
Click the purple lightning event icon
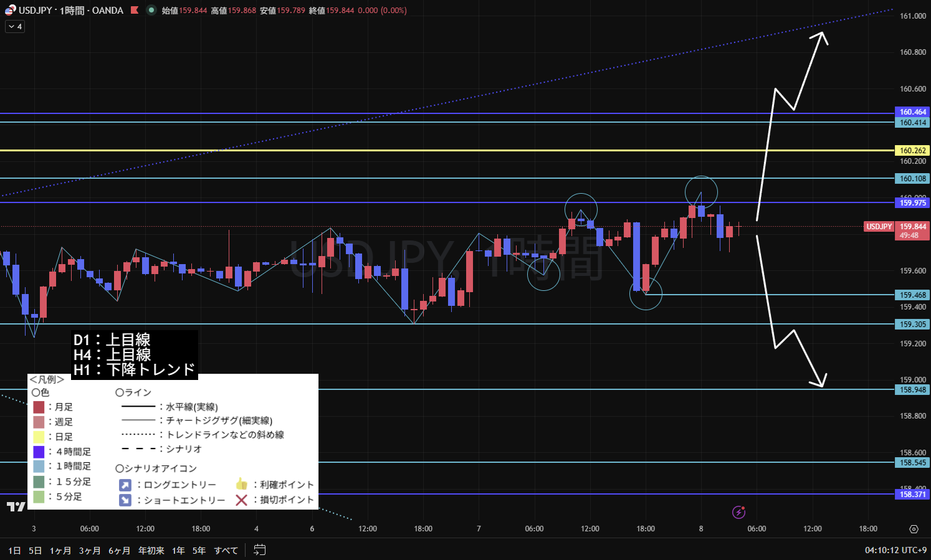pyautogui.click(x=738, y=512)
